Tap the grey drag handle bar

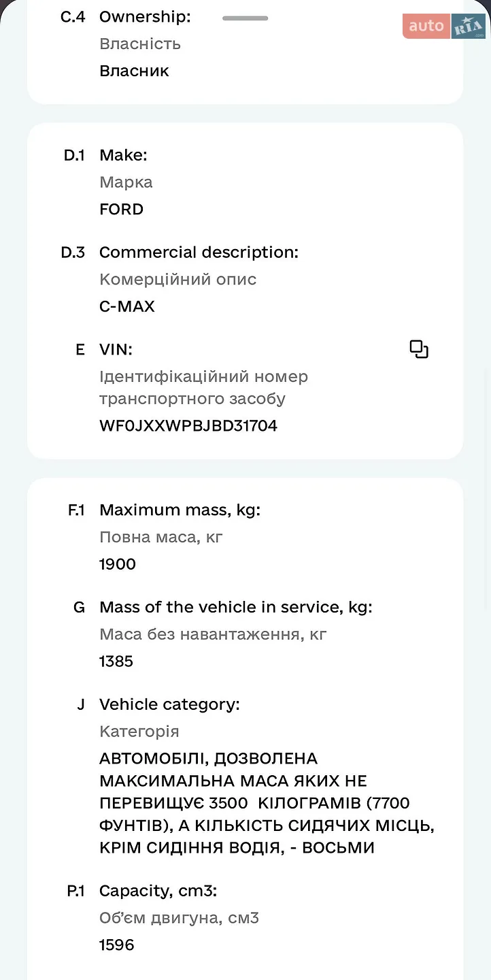tap(245, 18)
